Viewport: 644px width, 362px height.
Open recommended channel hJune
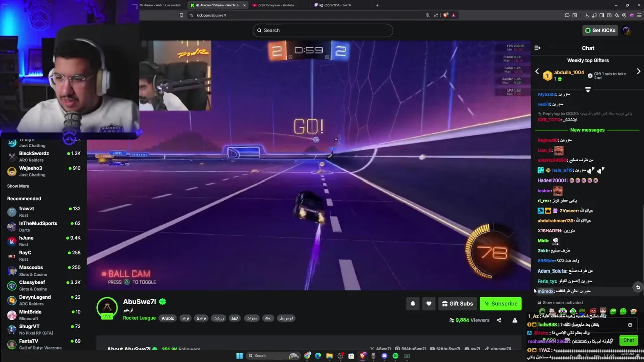[x=43, y=241]
